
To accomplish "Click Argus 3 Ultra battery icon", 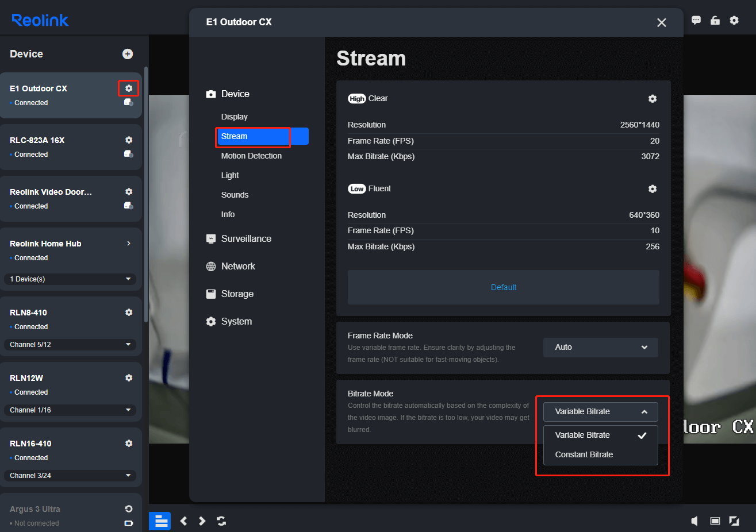I will 129,523.
